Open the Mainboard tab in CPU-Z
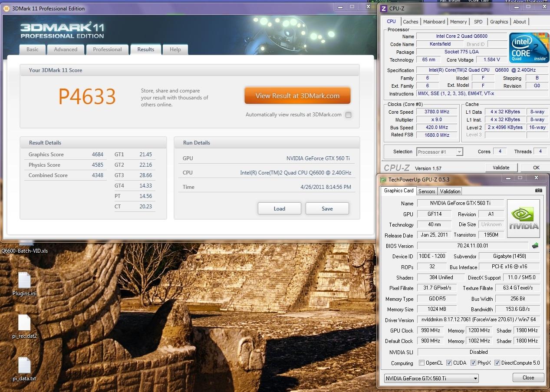Viewport: 550px width, 392px height. click(x=434, y=22)
